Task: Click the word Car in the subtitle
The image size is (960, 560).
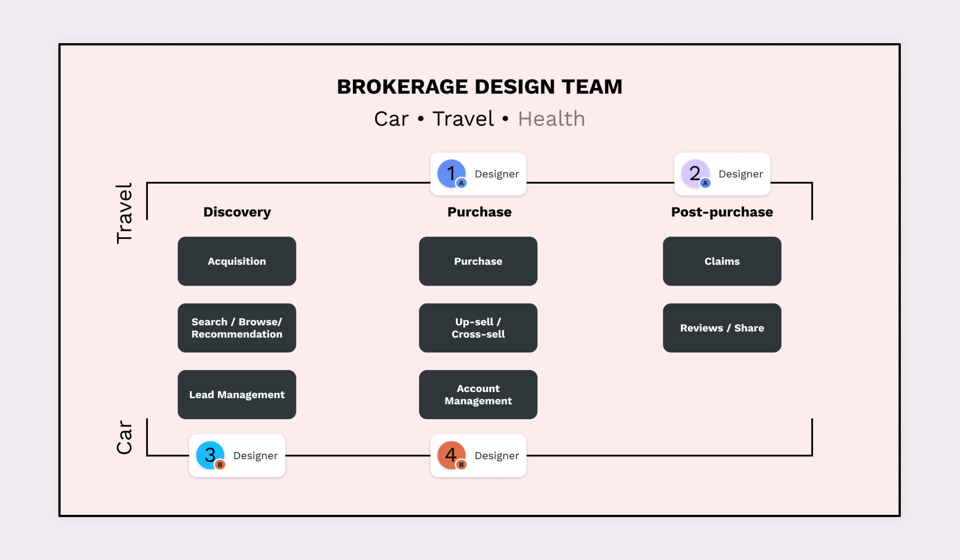Action: [391, 119]
